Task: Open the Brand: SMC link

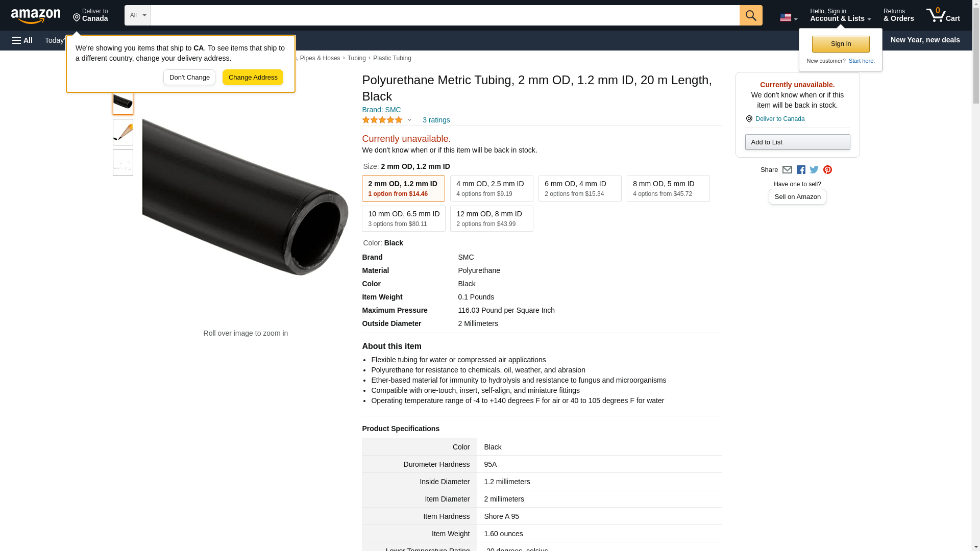Action: [381, 110]
